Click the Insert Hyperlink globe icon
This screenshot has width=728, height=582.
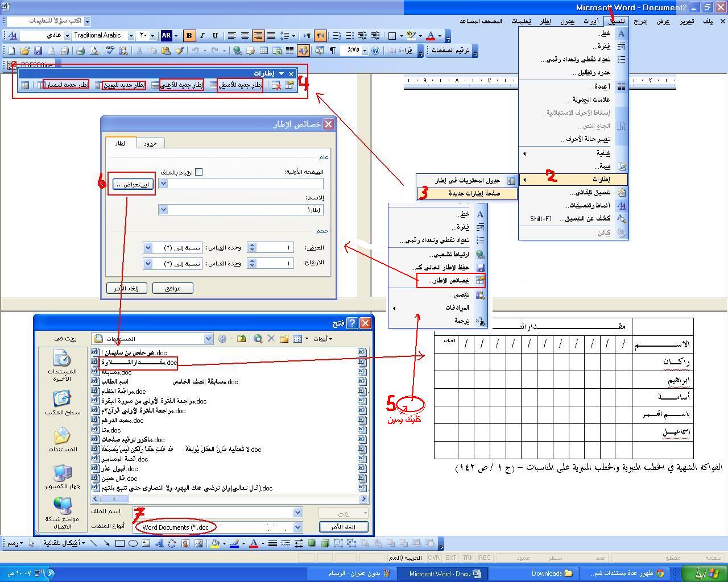coord(238,51)
